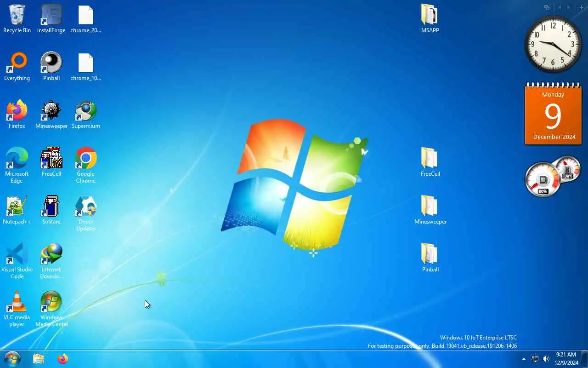Screen dimensions: 588x368
Task: Select the Solitare card game shortcut
Action: [51, 210]
